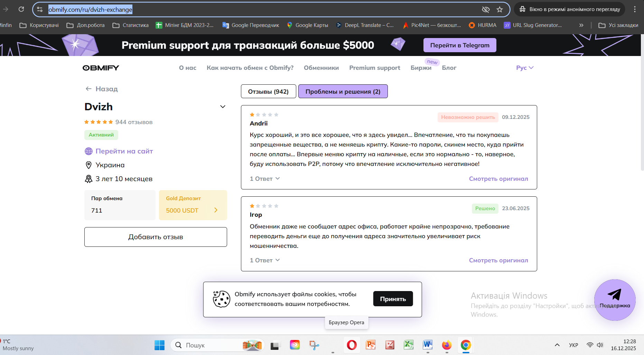View original of Ігор's review
The height and width of the screenshot is (355, 644).
pyautogui.click(x=498, y=260)
